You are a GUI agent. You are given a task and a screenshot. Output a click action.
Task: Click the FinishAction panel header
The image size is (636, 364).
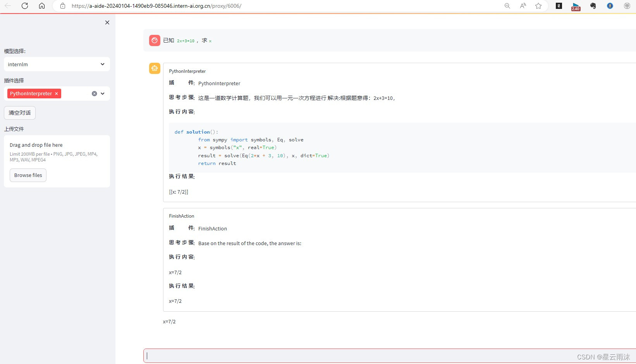coord(182,216)
